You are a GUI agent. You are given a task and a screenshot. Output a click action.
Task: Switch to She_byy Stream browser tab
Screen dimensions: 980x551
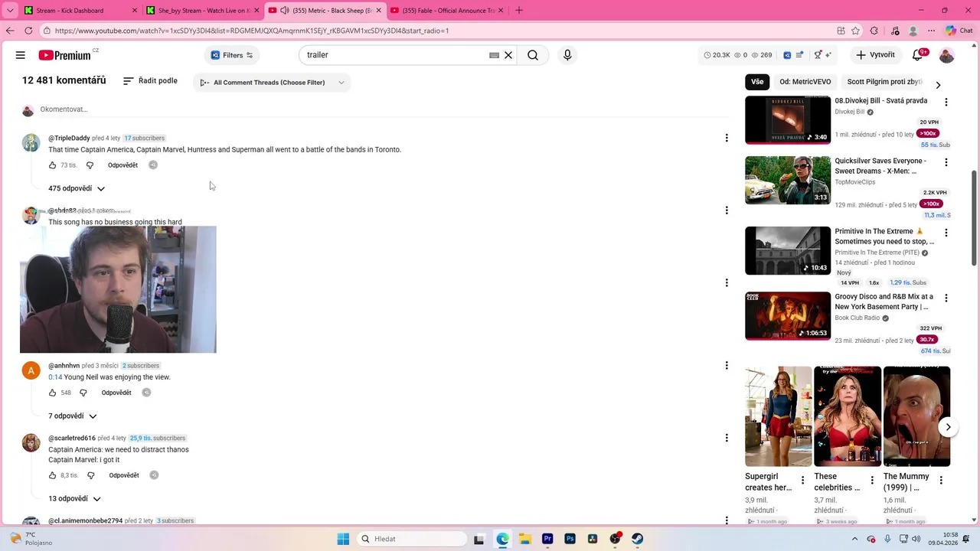[203, 10]
